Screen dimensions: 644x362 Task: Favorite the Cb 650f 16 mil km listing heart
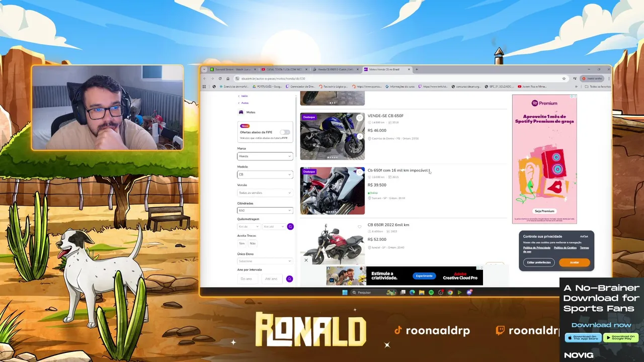point(359,172)
